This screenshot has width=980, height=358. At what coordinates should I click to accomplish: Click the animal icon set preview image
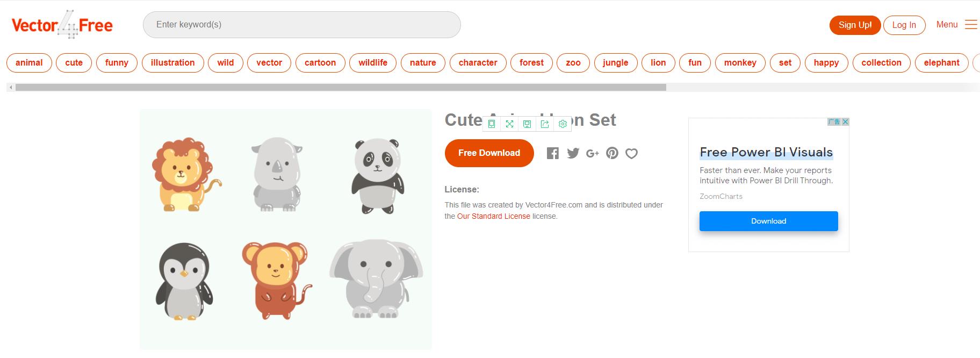point(285,230)
